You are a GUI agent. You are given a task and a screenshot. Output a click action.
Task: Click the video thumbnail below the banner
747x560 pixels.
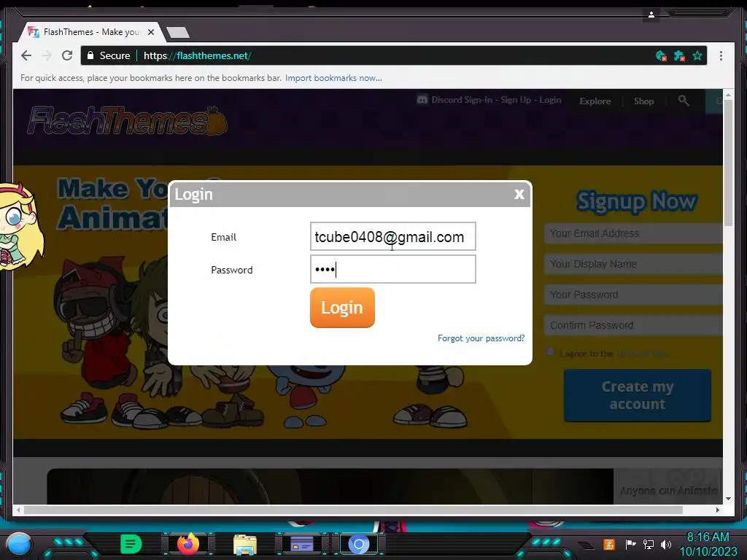point(330,486)
